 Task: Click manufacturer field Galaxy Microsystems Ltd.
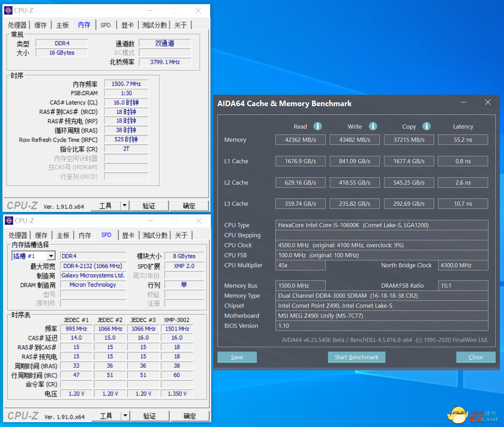point(93,275)
